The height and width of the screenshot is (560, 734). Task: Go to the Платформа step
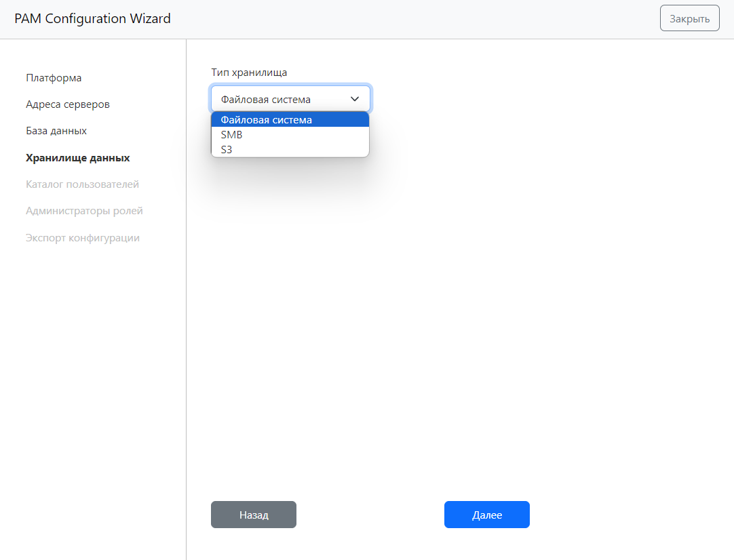coord(54,78)
